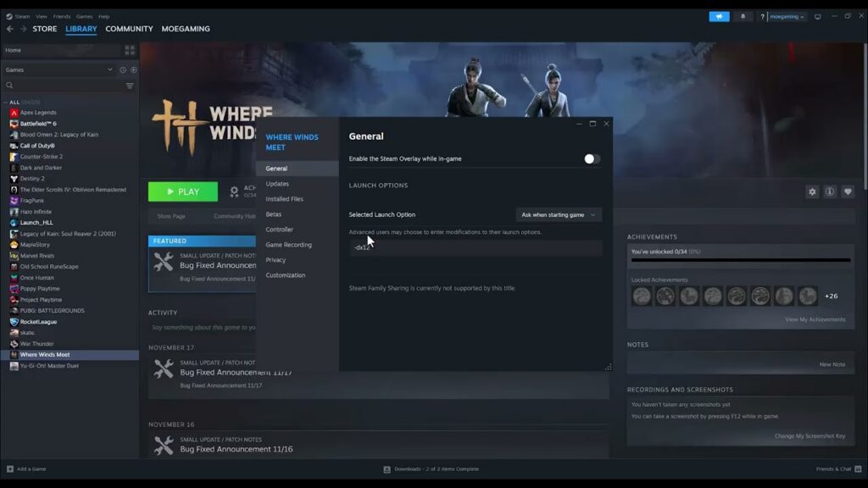
Task: Open the Store Page link
Action: tap(171, 216)
